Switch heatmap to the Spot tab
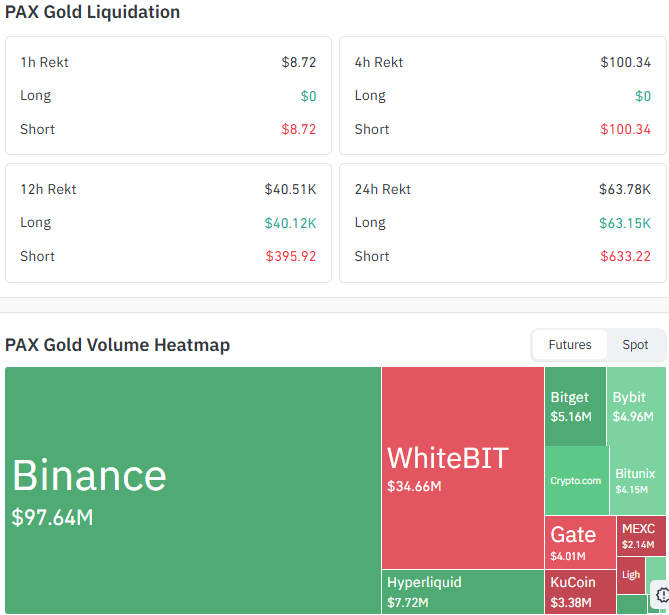 click(x=635, y=344)
